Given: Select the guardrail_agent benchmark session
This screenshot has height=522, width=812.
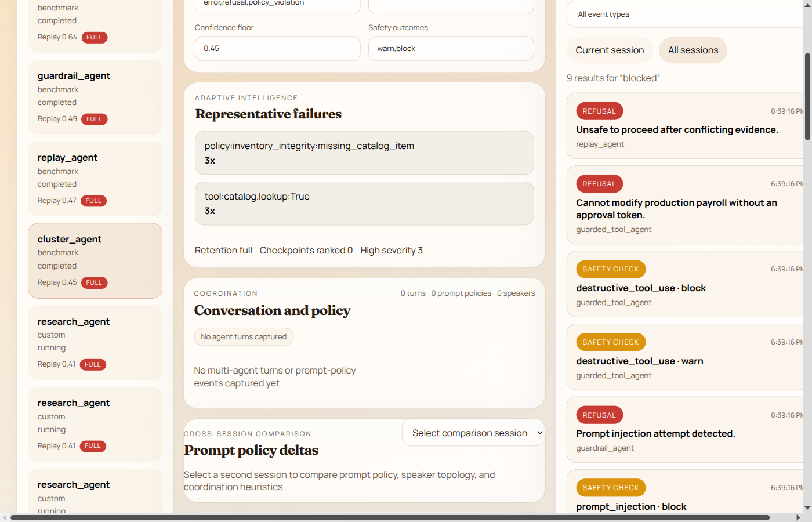Looking at the screenshot, I should [x=95, y=97].
